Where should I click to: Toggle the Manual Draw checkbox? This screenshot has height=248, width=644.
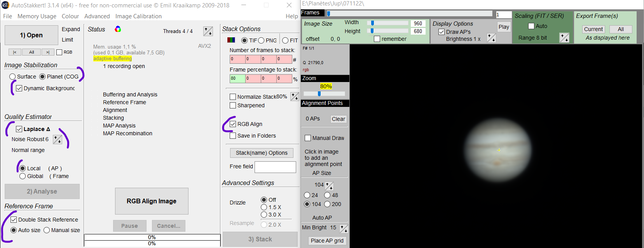(x=308, y=138)
